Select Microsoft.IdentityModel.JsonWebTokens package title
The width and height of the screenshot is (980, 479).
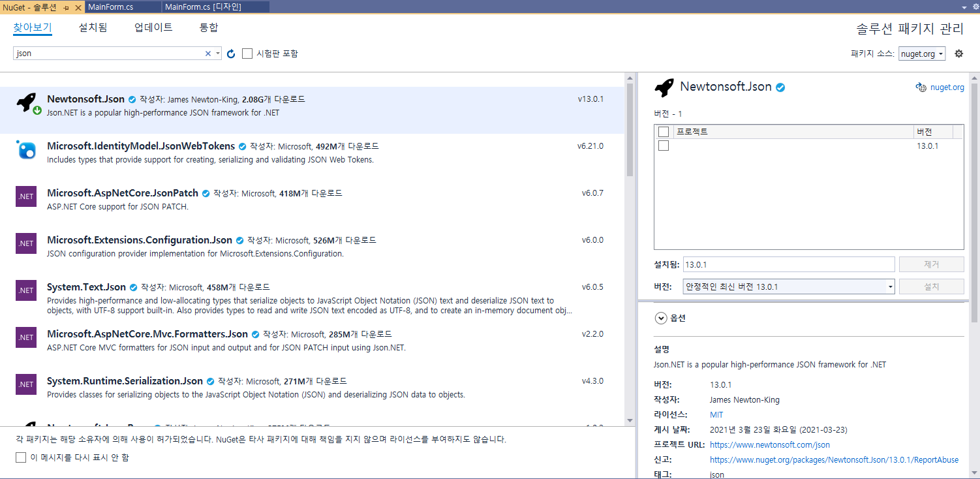click(x=141, y=146)
